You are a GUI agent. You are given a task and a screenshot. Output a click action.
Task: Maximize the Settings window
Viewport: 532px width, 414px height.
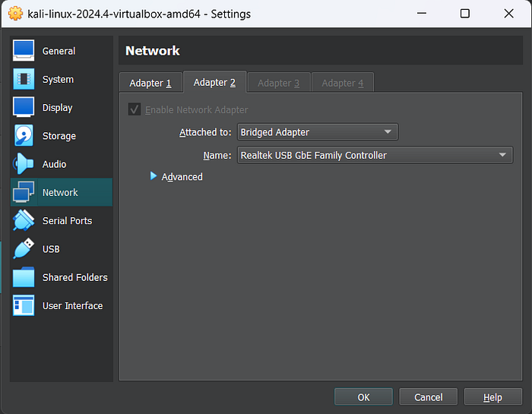(x=465, y=14)
